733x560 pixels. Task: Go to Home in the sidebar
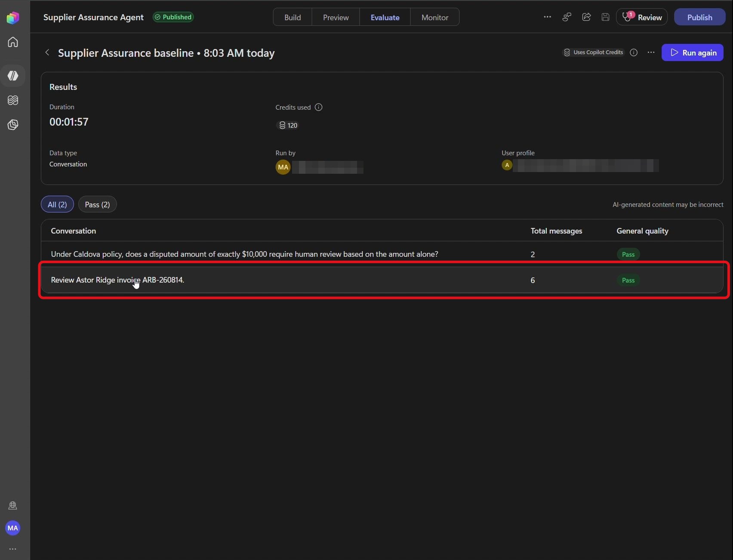coord(13,42)
